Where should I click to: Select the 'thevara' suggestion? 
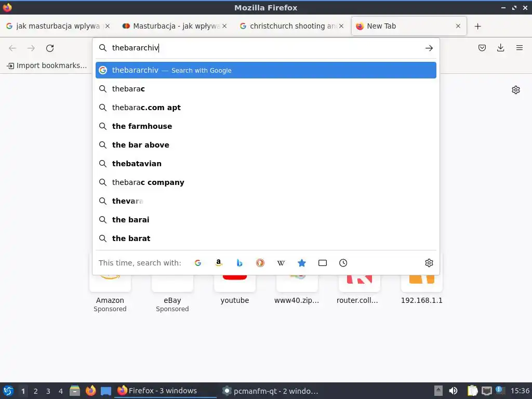266,201
